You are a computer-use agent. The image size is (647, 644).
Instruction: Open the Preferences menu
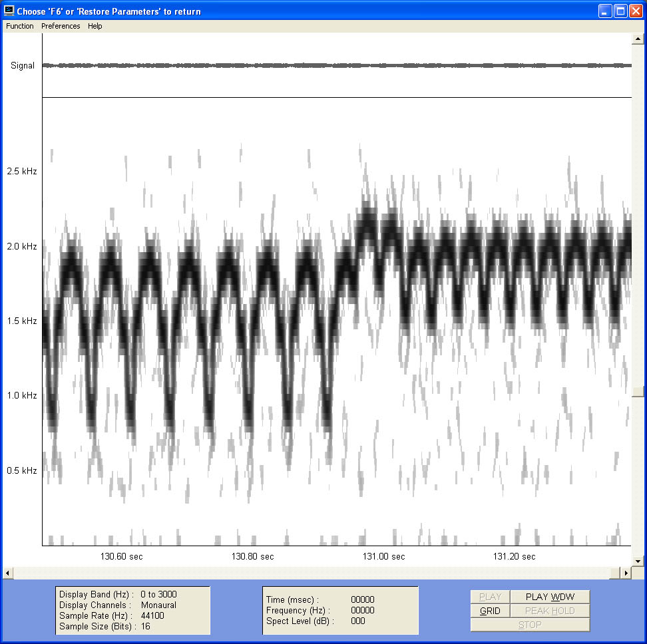click(x=61, y=26)
